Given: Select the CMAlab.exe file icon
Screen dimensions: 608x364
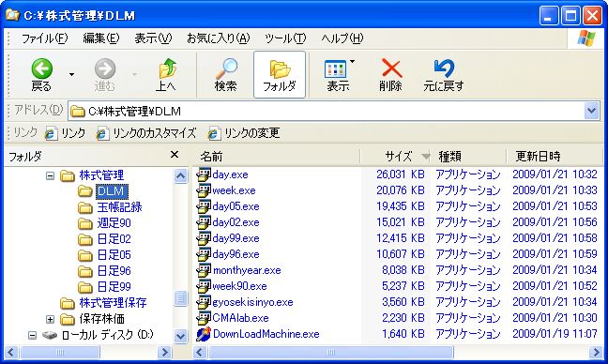Looking at the screenshot, I should 204,318.
